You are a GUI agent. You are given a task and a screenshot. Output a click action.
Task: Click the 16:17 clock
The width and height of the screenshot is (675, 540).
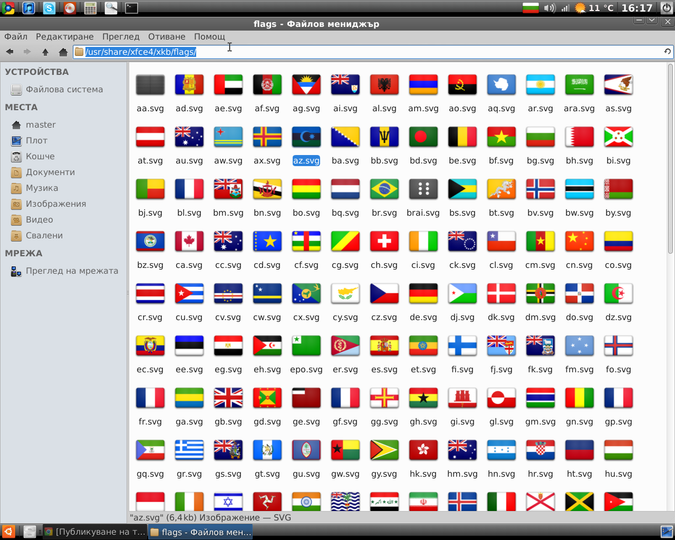pyautogui.click(x=637, y=8)
